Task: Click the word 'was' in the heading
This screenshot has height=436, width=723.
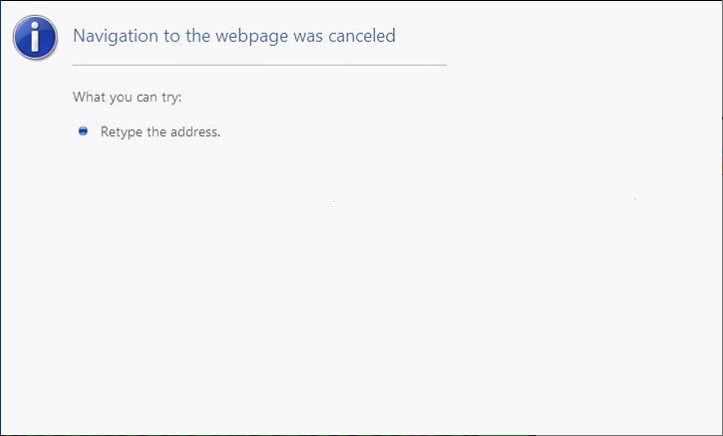Action: pos(308,36)
